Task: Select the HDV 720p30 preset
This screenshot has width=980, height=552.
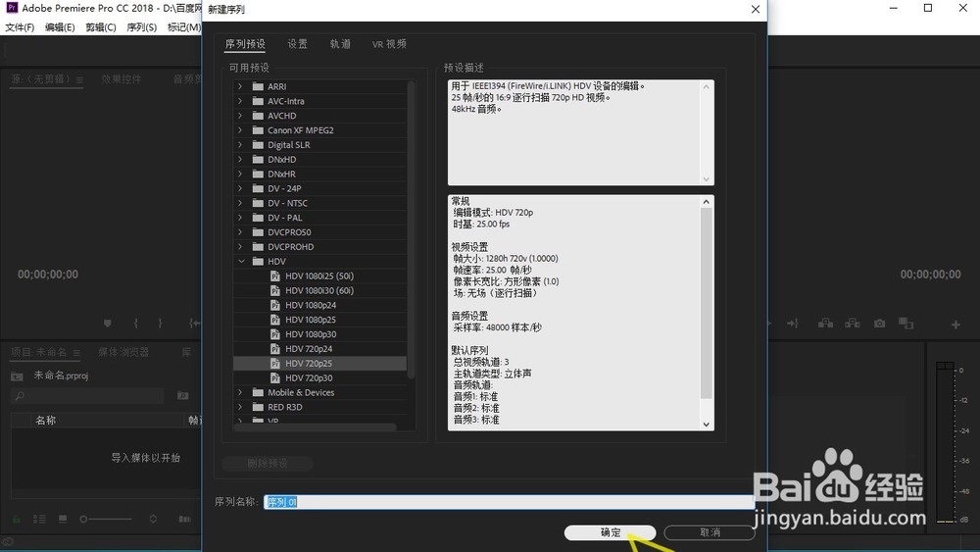Action: click(x=309, y=378)
